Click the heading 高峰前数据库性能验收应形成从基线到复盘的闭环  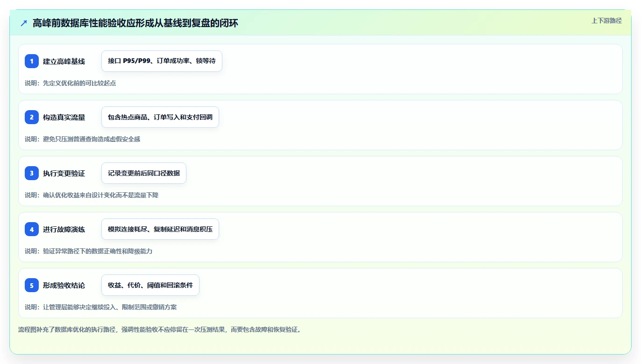(x=135, y=23)
